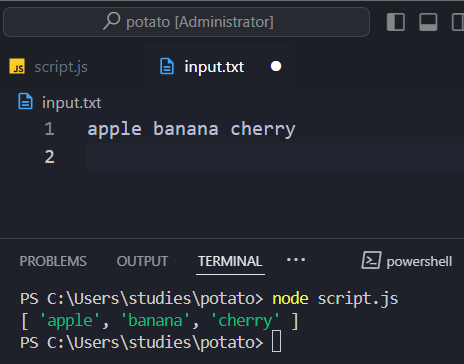Click the word cherry in the editor

pos(263,129)
